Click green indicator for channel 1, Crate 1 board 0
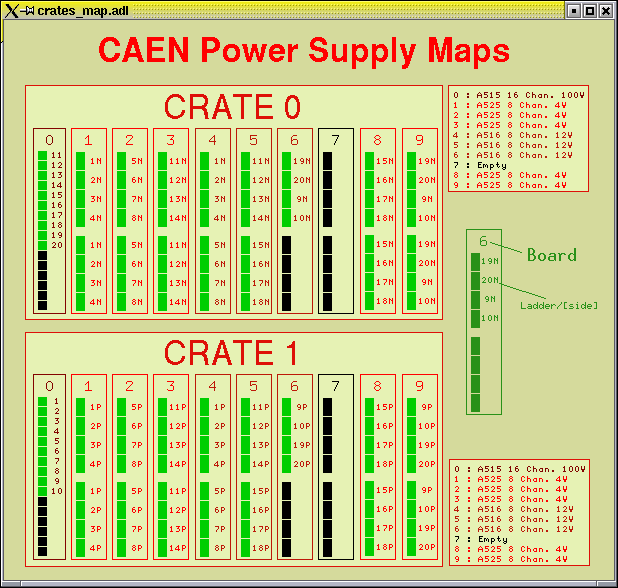Screen dimensions: 618x588 pos(43,401)
